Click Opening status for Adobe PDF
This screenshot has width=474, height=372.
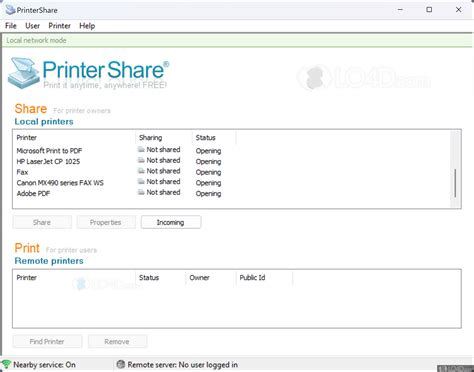click(x=208, y=193)
